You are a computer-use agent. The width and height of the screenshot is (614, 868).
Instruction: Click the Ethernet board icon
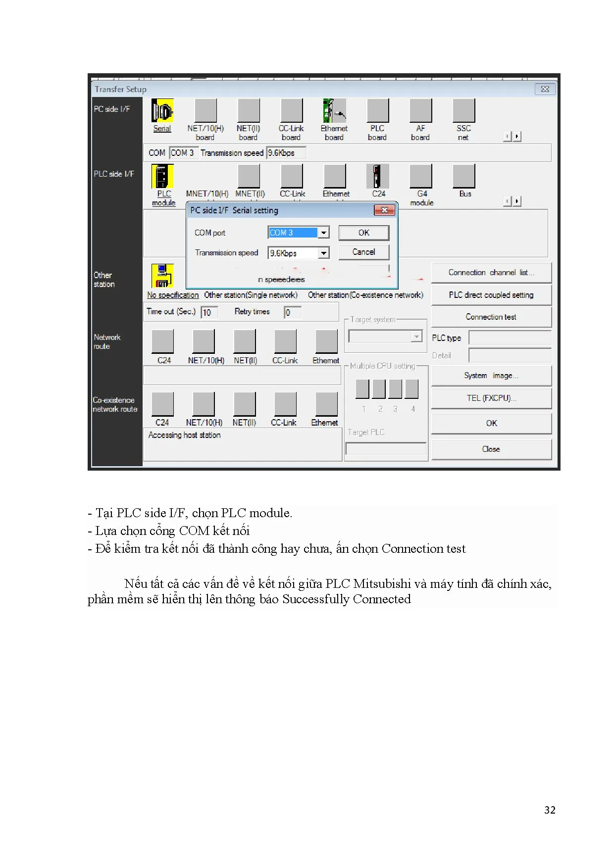pos(334,111)
